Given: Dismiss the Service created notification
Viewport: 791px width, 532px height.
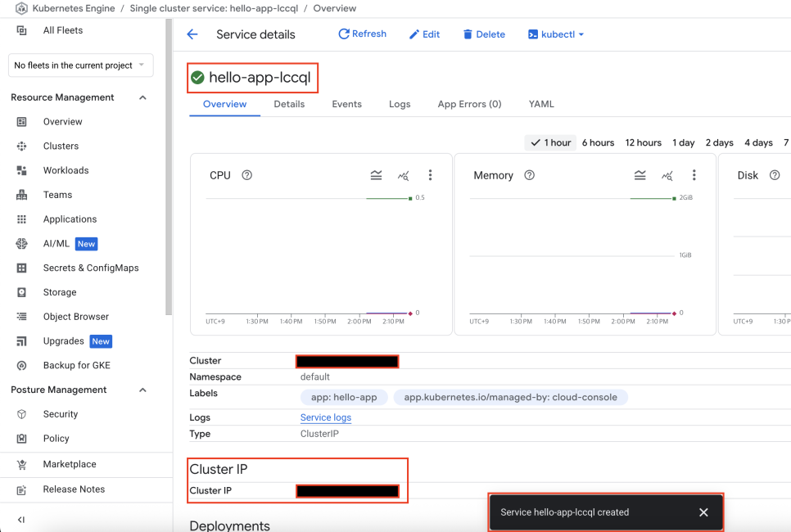Looking at the screenshot, I should tap(703, 512).
